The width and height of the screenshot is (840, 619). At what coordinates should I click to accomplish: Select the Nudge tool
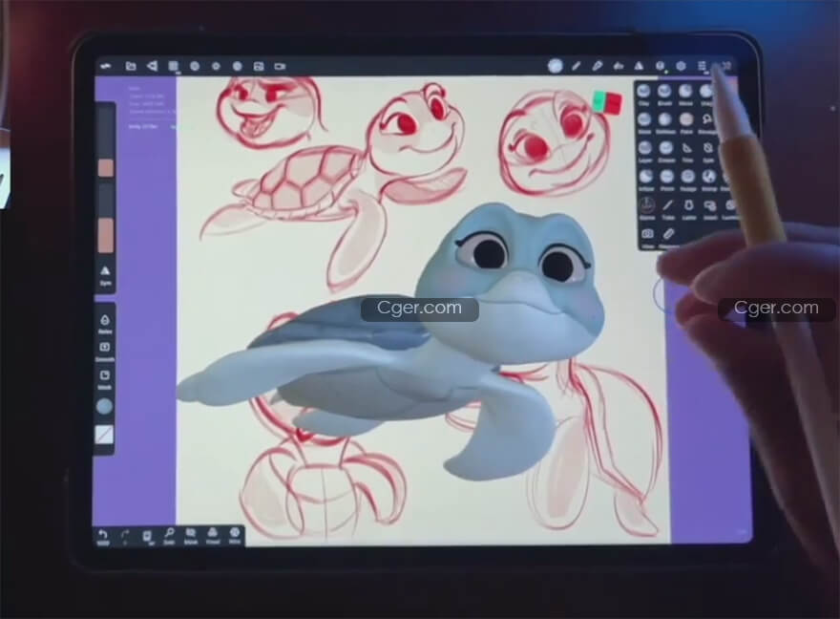tap(688, 180)
